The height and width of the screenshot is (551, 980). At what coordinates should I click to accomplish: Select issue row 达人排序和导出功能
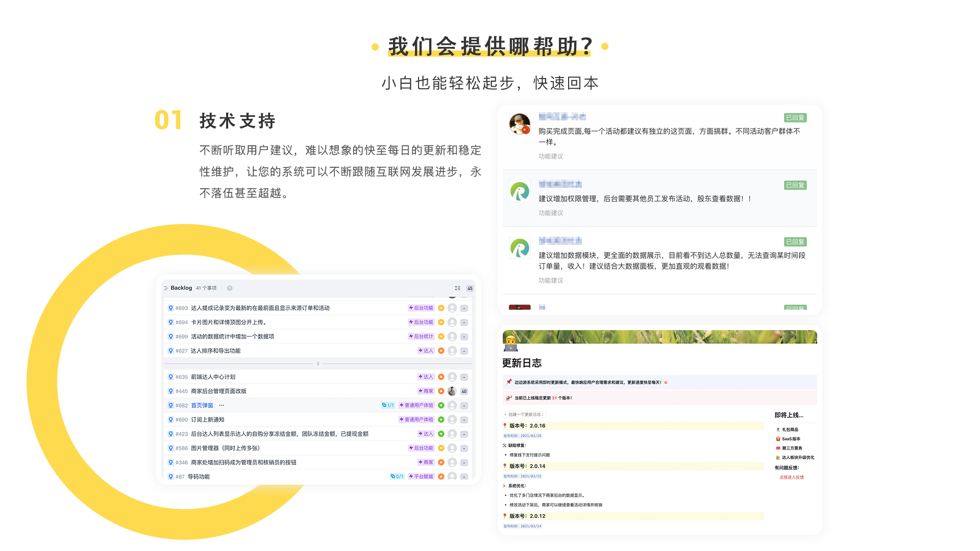pyautogui.click(x=317, y=351)
